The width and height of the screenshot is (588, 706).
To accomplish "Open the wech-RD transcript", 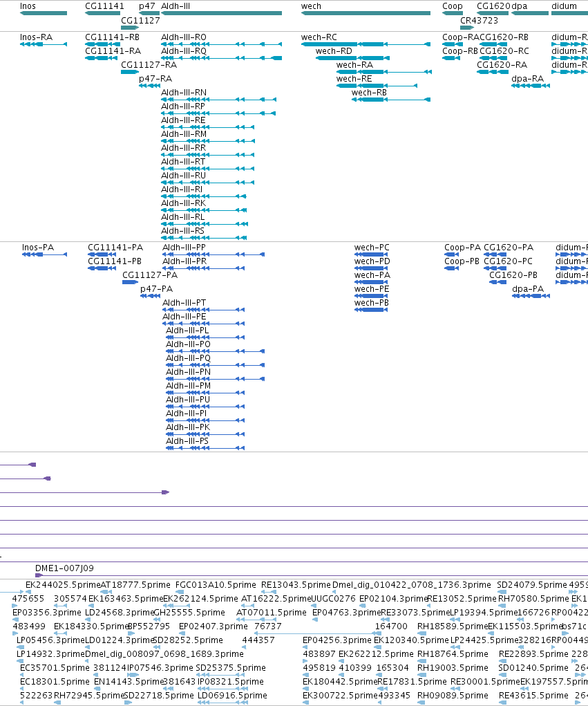I will point(352,58).
